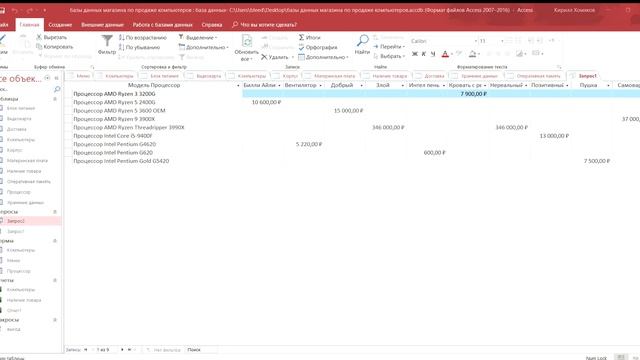Click the Вырезать (cut) scissors icon
The image size is (640, 360).
click(39, 37)
